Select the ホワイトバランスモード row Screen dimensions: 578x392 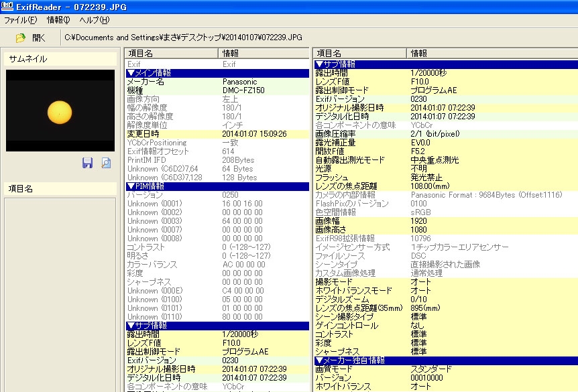pos(446,291)
